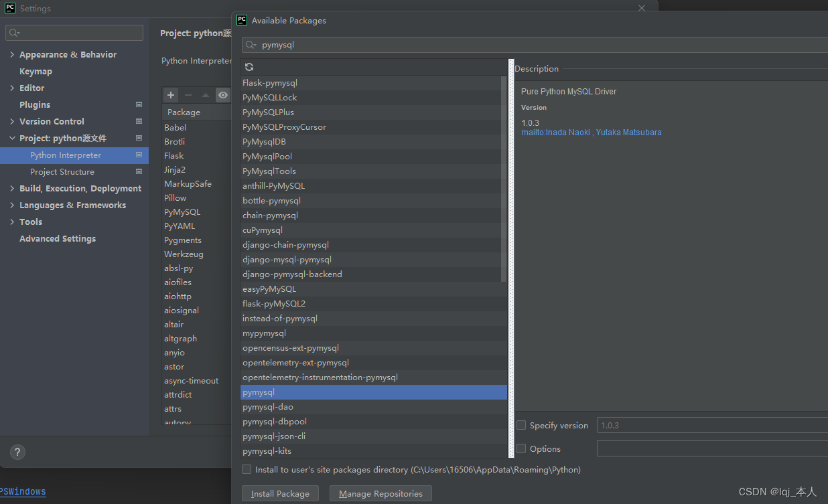Select pymysql-dbpool in available packages
The width and height of the screenshot is (828, 504).
click(x=374, y=422)
